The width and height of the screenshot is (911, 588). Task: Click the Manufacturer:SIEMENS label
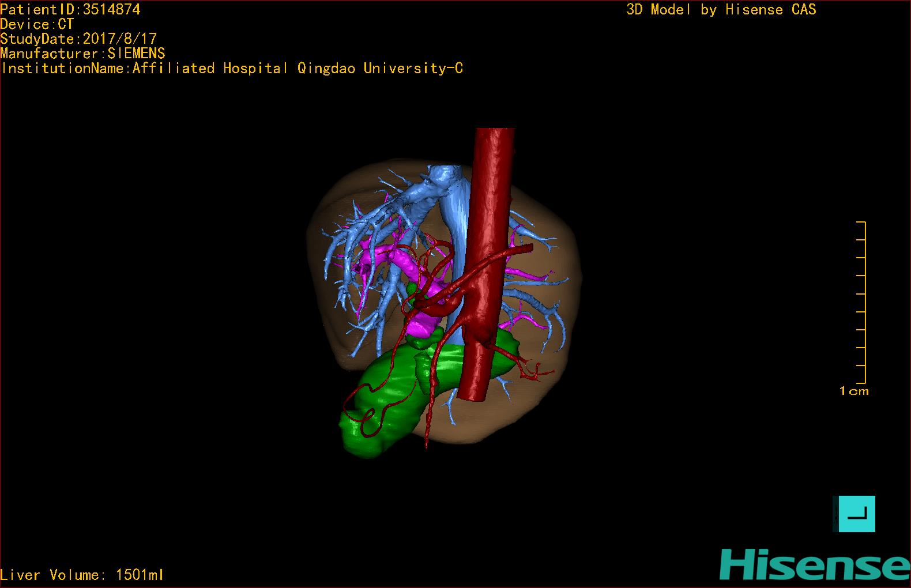82,54
